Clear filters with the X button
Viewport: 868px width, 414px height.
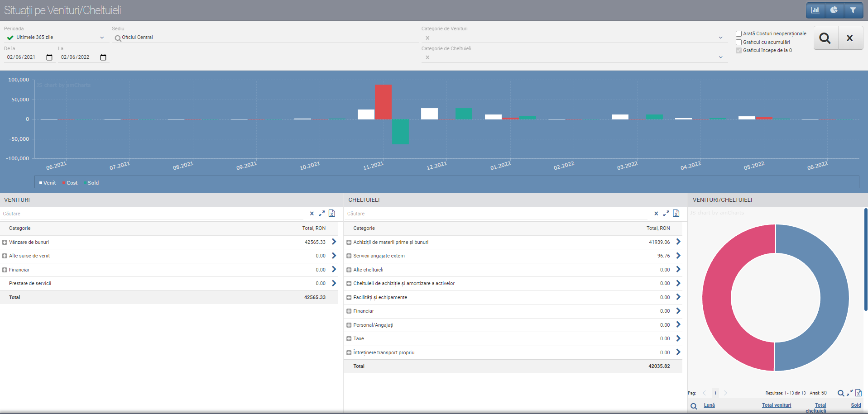849,38
